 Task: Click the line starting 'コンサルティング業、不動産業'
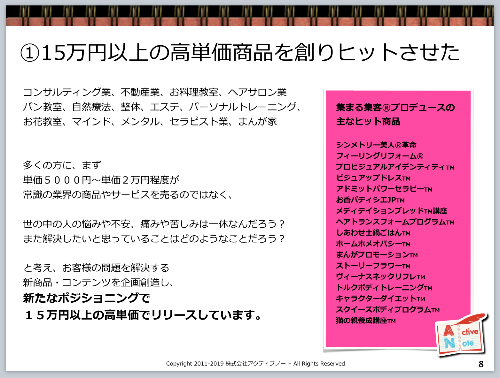(155, 92)
